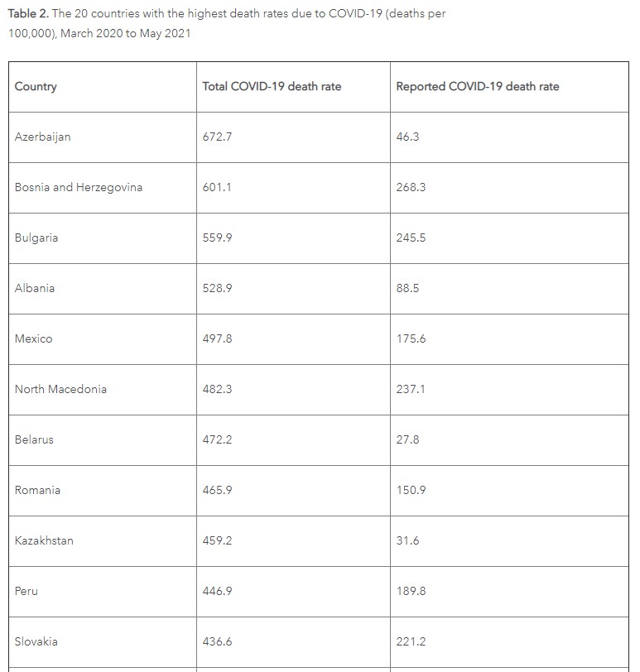Viewport: 640px width, 672px height.
Task: Click Bosnia's reported rate 268.3
Action: click(x=411, y=187)
